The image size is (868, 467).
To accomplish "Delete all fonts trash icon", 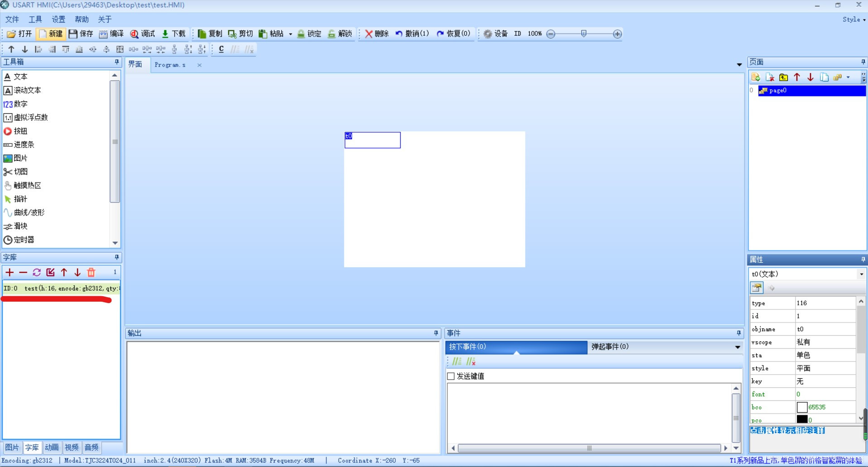I will click(x=91, y=272).
